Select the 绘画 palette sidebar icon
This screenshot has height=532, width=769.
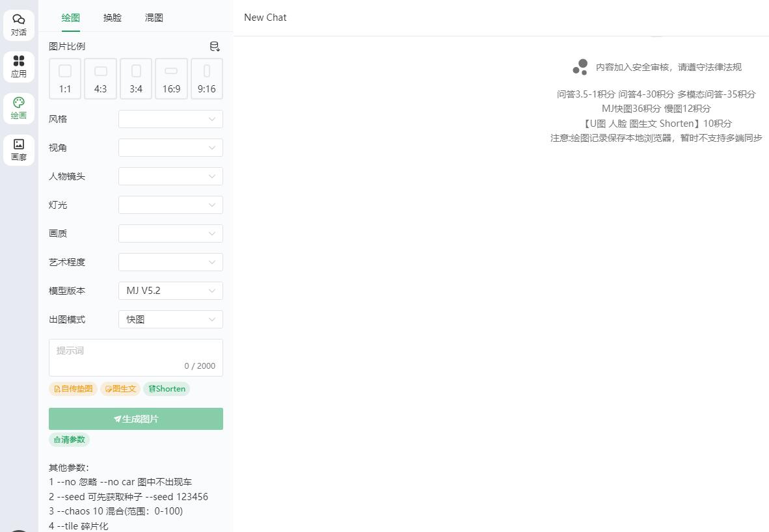tap(19, 108)
